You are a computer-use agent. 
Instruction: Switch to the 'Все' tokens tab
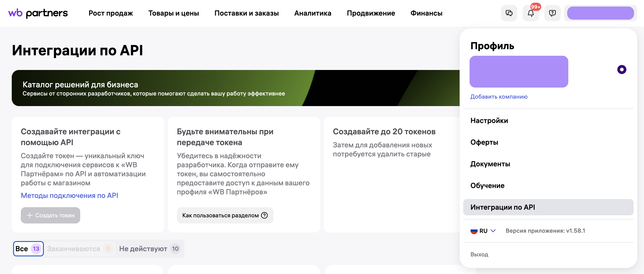28,249
